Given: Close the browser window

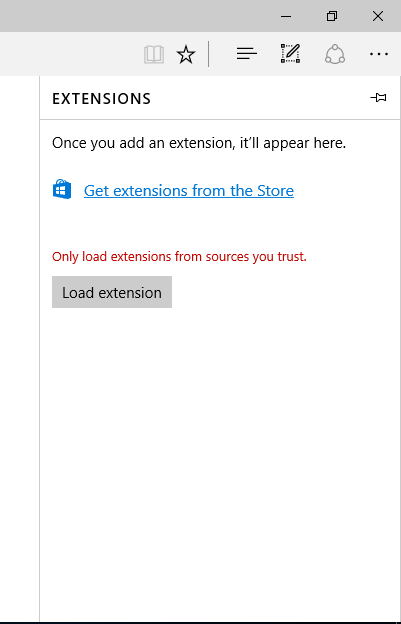Looking at the screenshot, I should point(378,16).
